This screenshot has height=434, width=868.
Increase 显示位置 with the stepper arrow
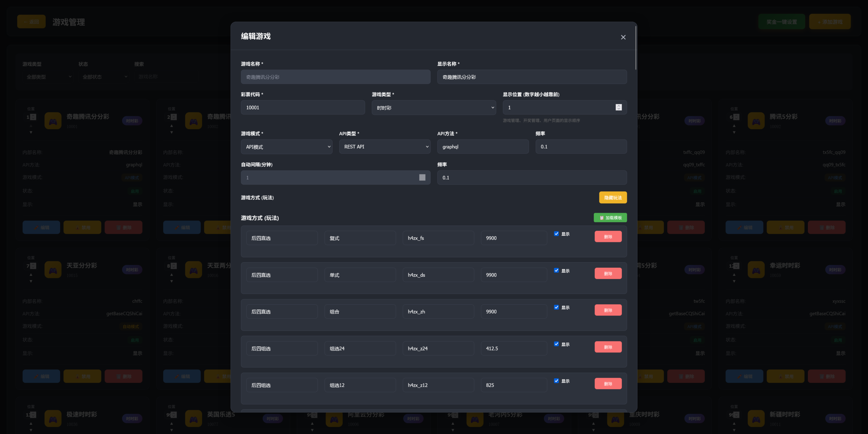(619, 106)
